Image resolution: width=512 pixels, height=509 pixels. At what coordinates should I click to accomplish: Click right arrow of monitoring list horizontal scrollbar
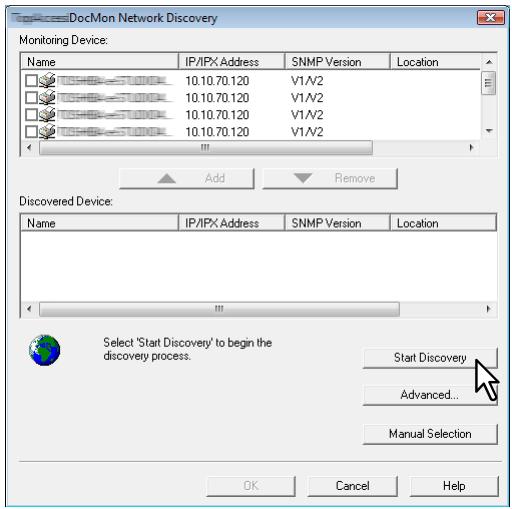pyautogui.click(x=471, y=147)
